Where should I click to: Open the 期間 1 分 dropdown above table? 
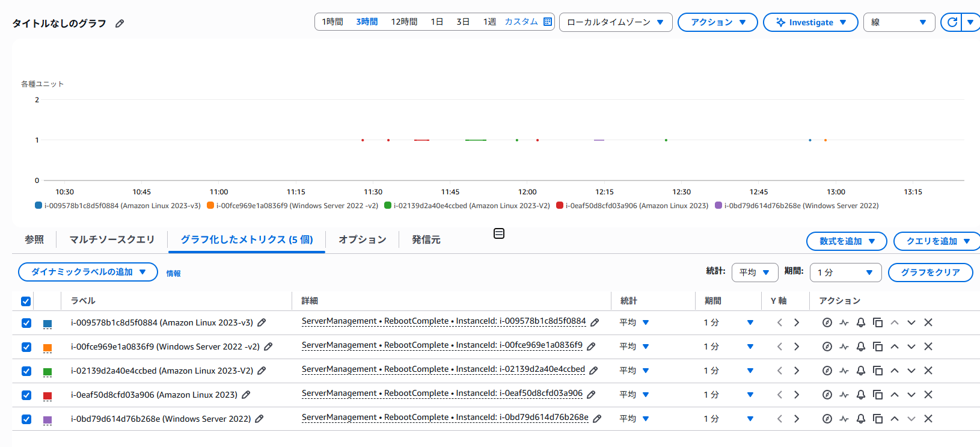click(x=846, y=273)
